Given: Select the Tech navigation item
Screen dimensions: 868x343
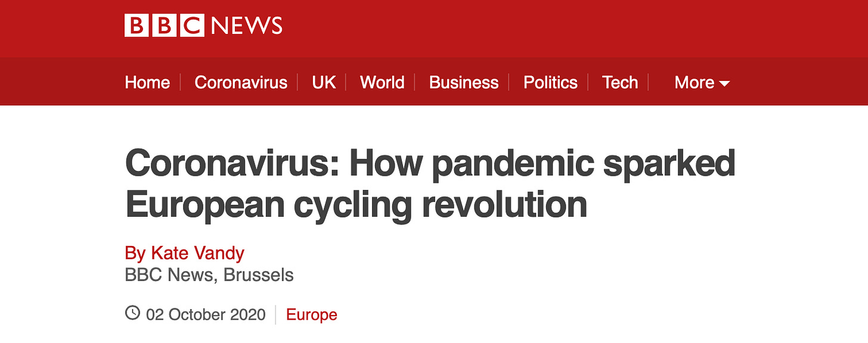Looking at the screenshot, I should pos(620,82).
